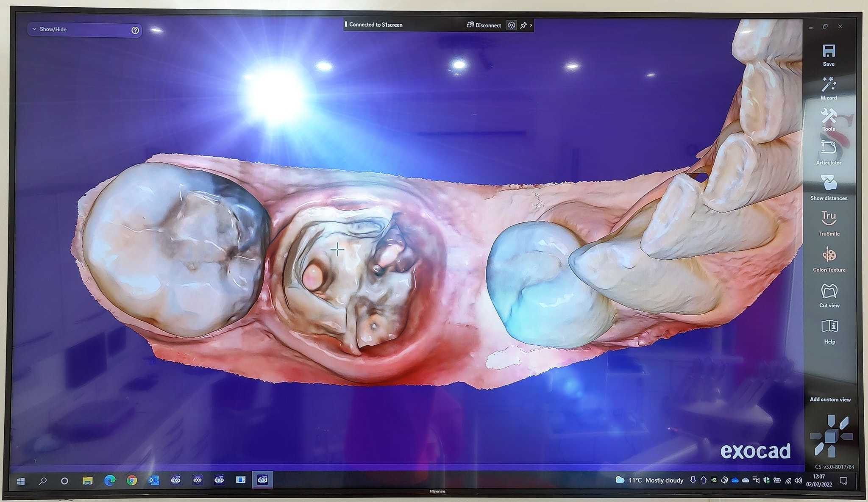This screenshot has height=502, width=868.
Task: Toggle Show distances
Action: [829, 183]
